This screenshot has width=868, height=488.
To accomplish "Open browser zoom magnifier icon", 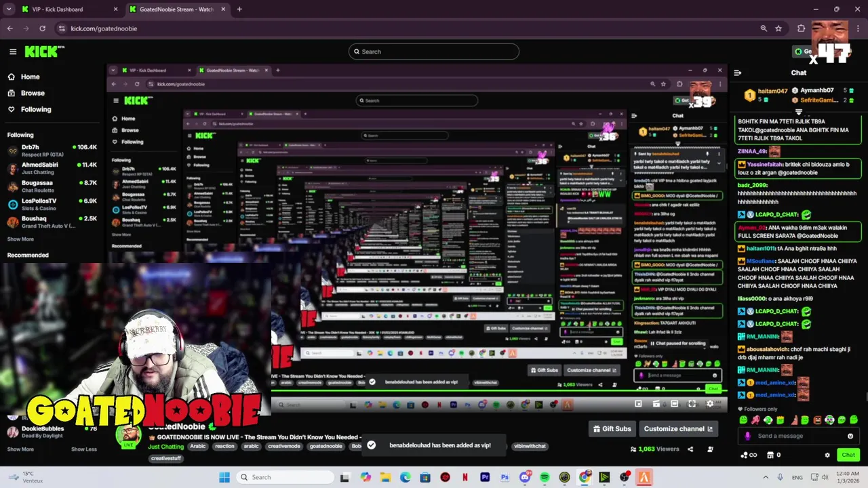I will tap(764, 28).
